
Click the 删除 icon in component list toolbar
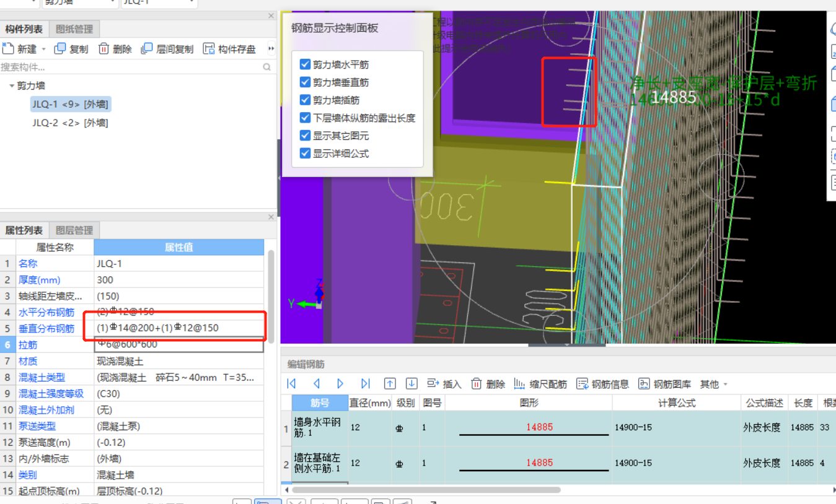click(104, 49)
